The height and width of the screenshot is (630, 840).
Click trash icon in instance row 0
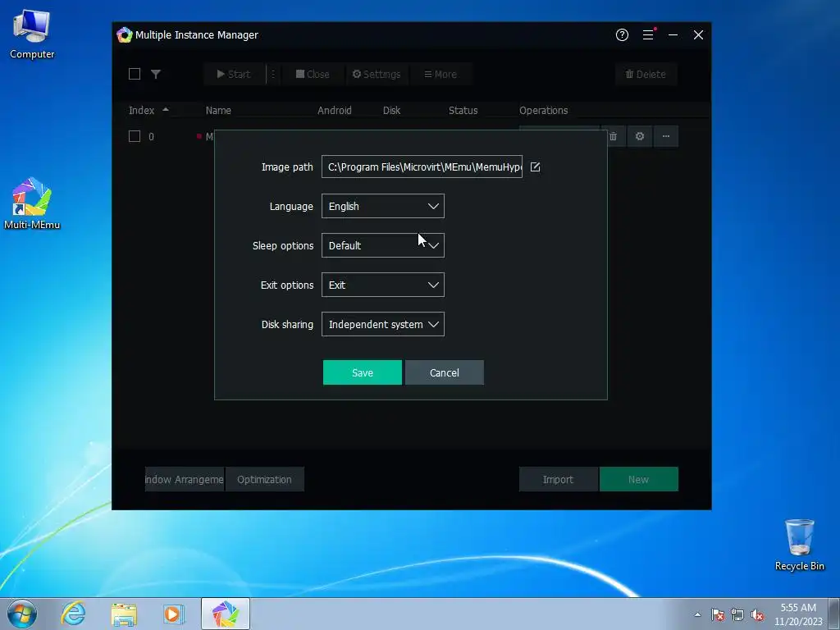coord(614,137)
